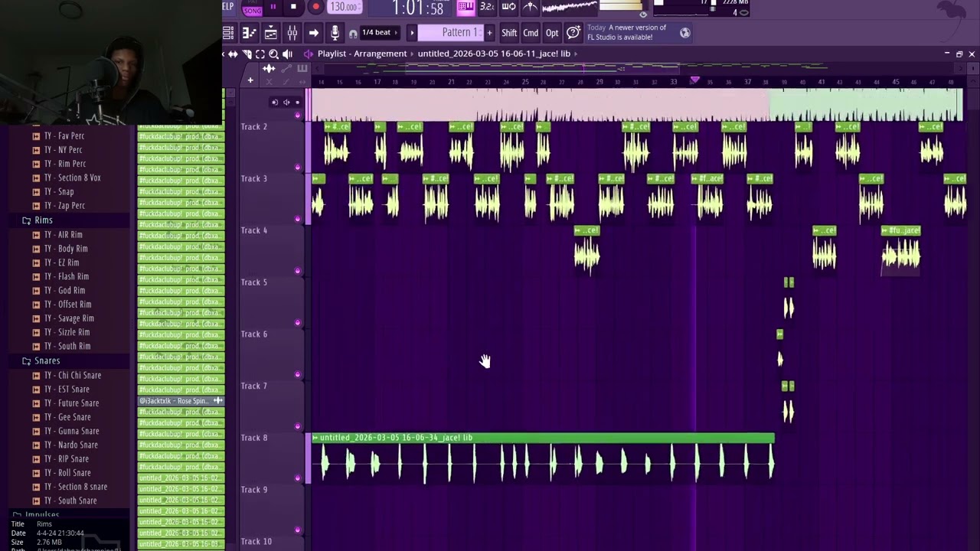
Task: Stop playback with the stop button
Action: click(293, 7)
